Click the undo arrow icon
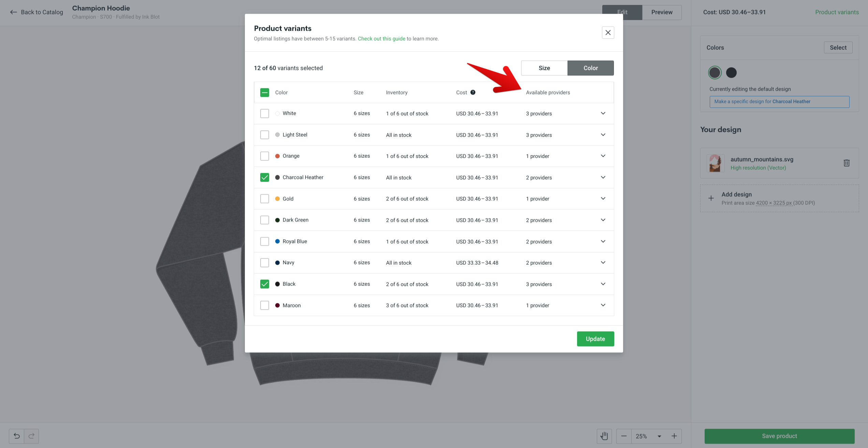This screenshot has width=868, height=448. click(x=17, y=436)
